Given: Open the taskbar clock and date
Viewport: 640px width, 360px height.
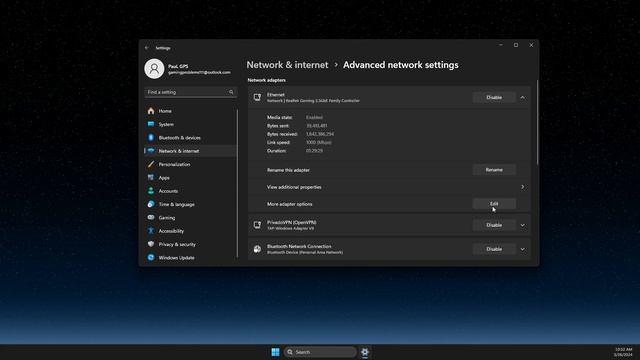Looking at the screenshot, I should [x=623, y=352].
